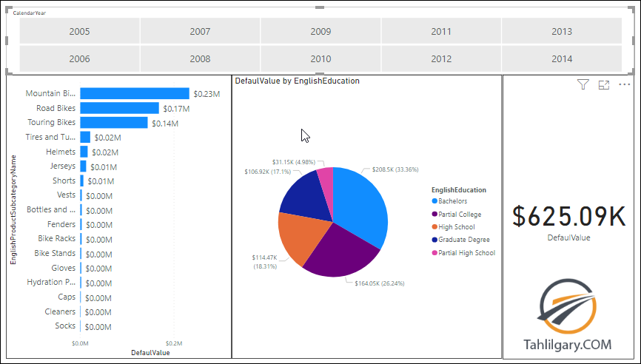Toggle the 2014 slicer button
Screen dimensions: 641x364
562,59
